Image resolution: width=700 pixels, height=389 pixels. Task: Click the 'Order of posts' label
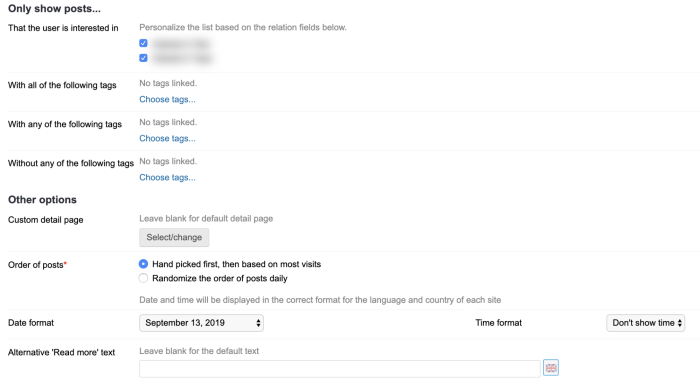[38, 265]
